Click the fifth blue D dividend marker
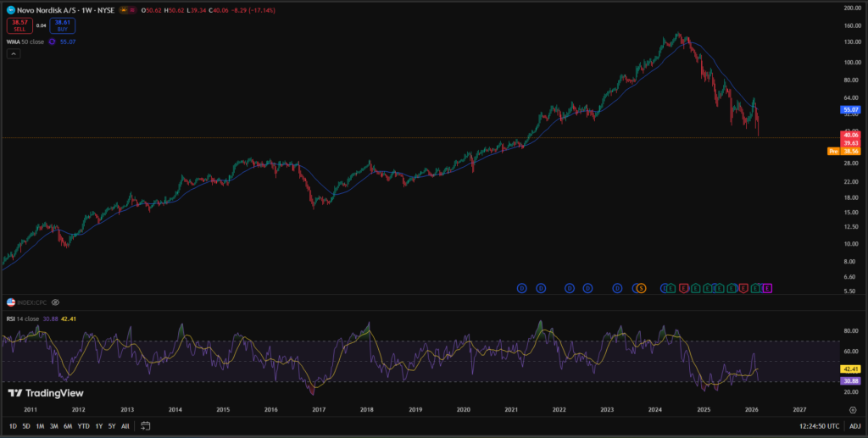 tap(617, 288)
